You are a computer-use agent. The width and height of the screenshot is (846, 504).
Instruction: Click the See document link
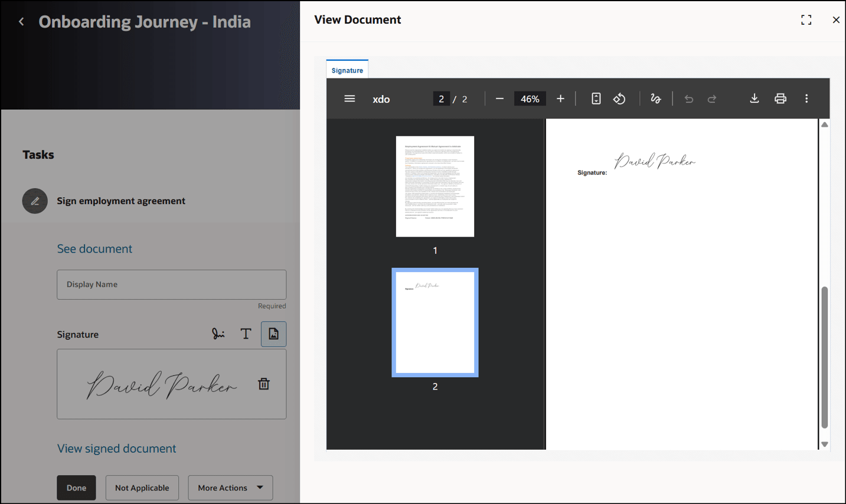pos(94,248)
